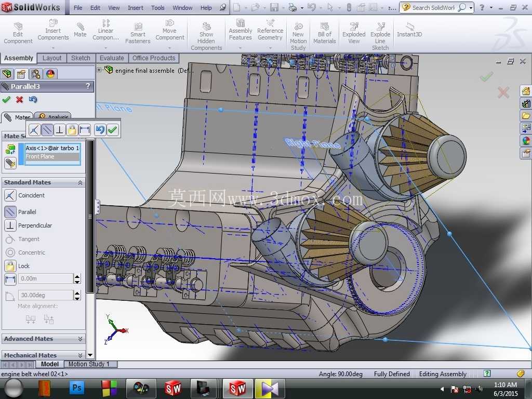Select the Instant3D tool
The image size is (532, 399).
[409, 30]
